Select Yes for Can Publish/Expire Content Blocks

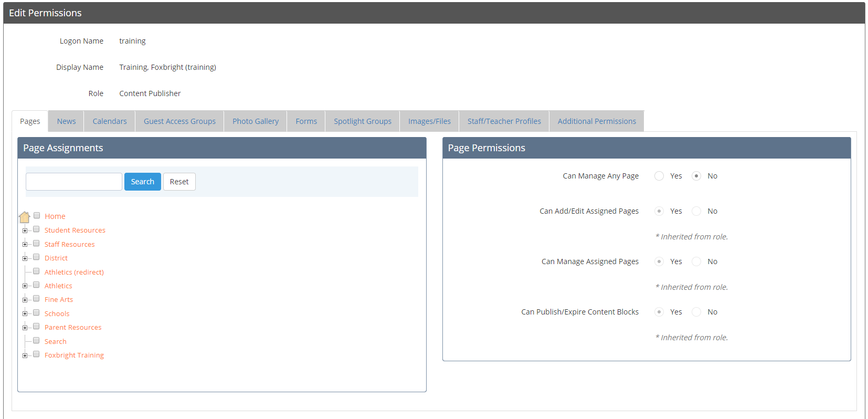[x=659, y=312]
